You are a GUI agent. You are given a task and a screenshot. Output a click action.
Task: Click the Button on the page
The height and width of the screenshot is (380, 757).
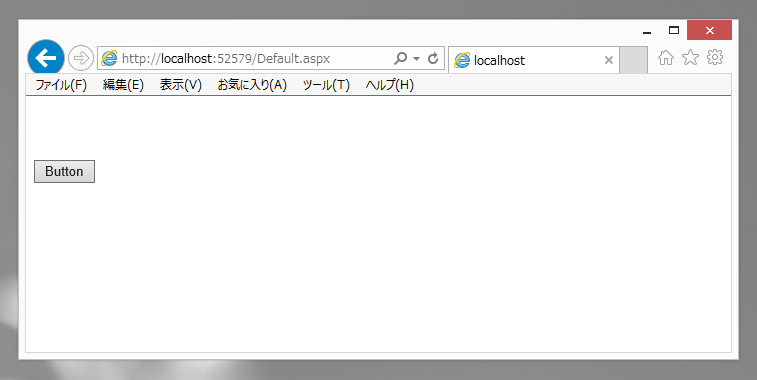(x=64, y=171)
